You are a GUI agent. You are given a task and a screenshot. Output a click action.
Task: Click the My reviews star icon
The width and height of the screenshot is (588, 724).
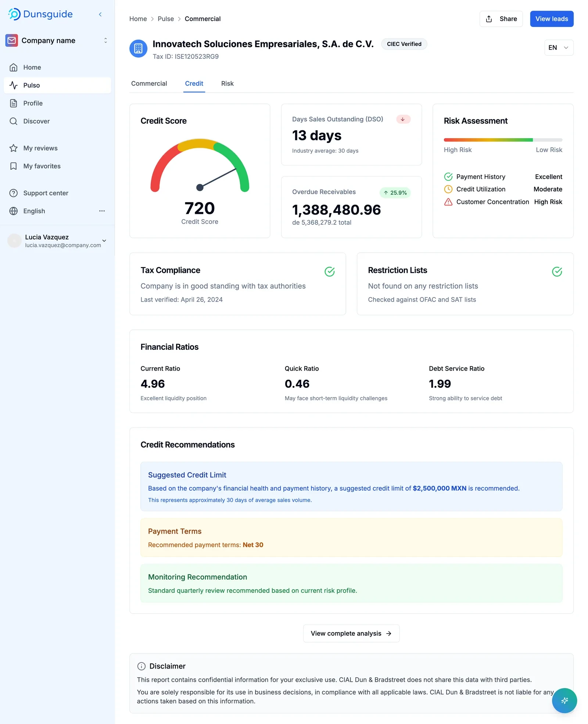tap(14, 148)
